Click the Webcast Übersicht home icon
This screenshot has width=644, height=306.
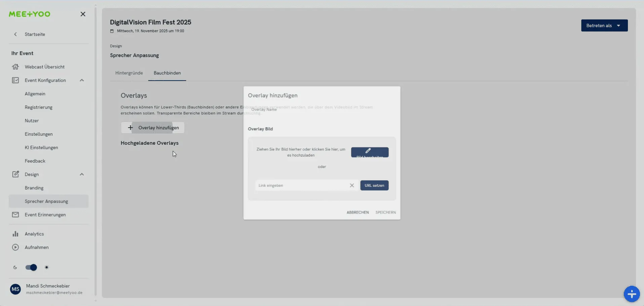click(15, 67)
